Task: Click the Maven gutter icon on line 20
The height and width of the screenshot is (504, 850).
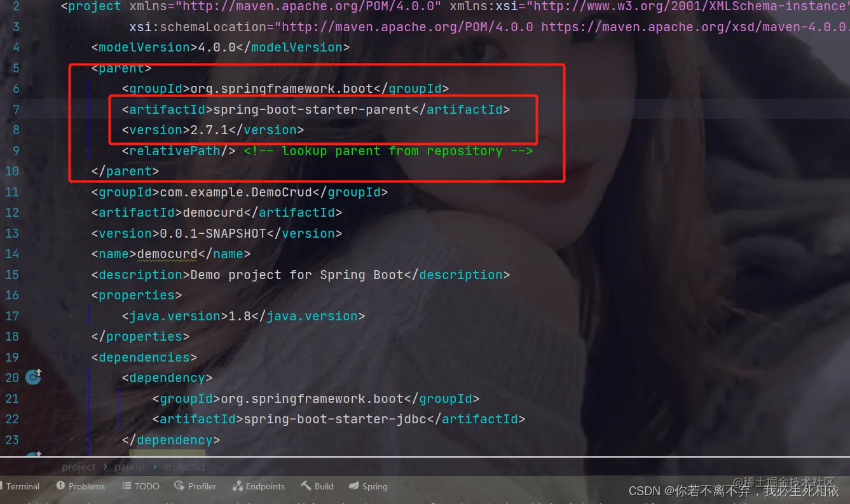Action: click(x=32, y=377)
